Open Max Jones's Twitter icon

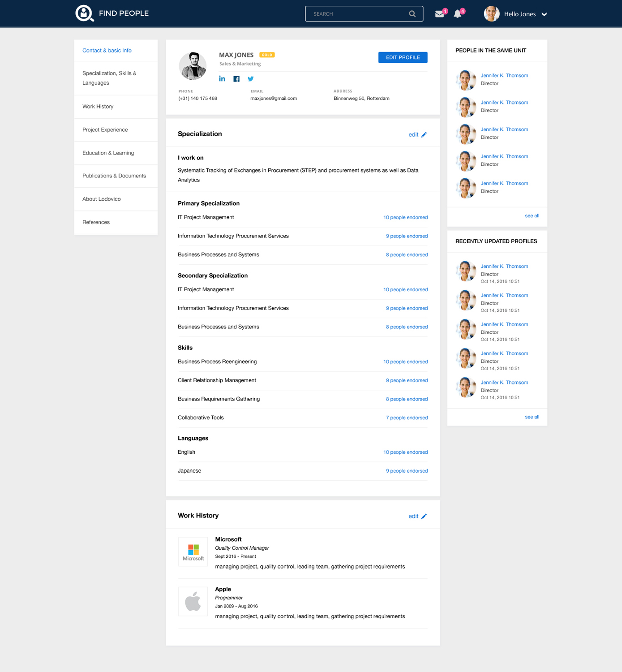(x=251, y=79)
